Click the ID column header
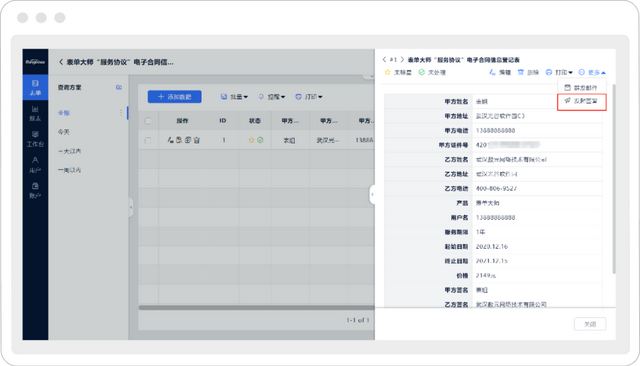 [x=223, y=121]
